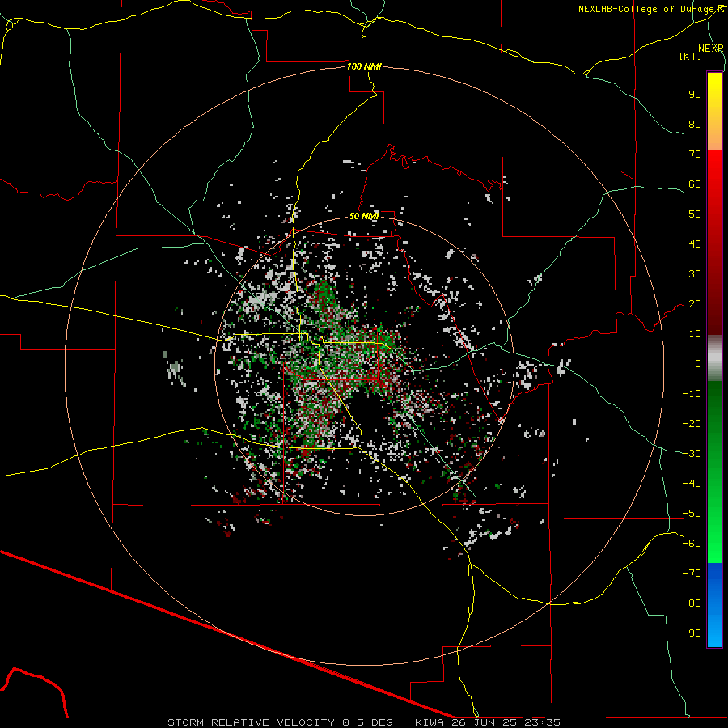Pick the blue band at color bar bottom
The width and height of the screenshot is (728, 728).
point(714,605)
